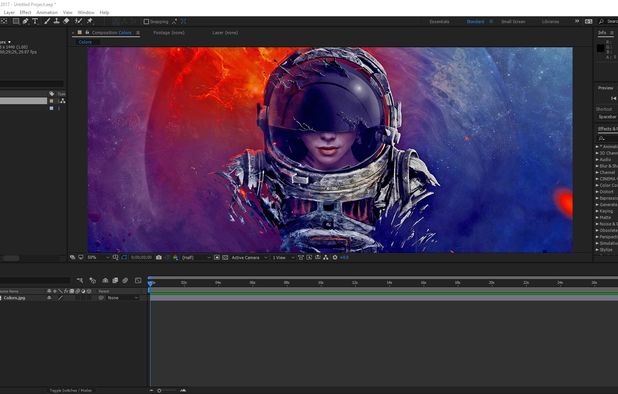Click the Reset Exposure icon

[x=335, y=257]
